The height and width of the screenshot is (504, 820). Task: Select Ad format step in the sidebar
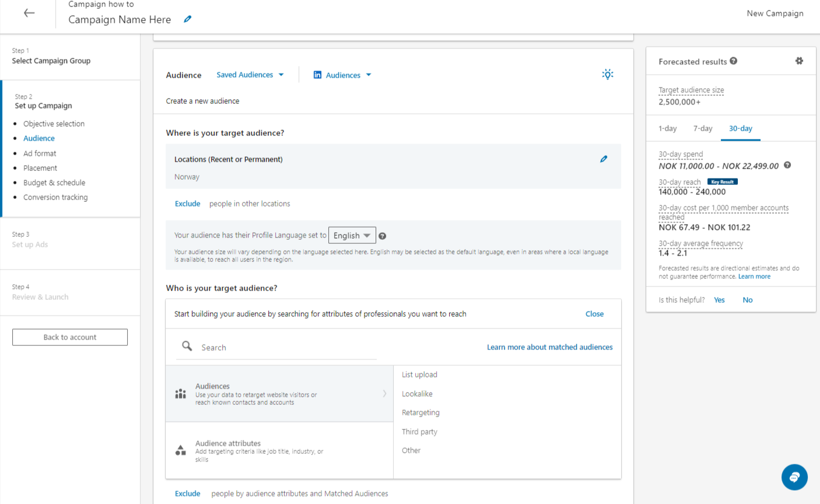pyautogui.click(x=39, y=153)
